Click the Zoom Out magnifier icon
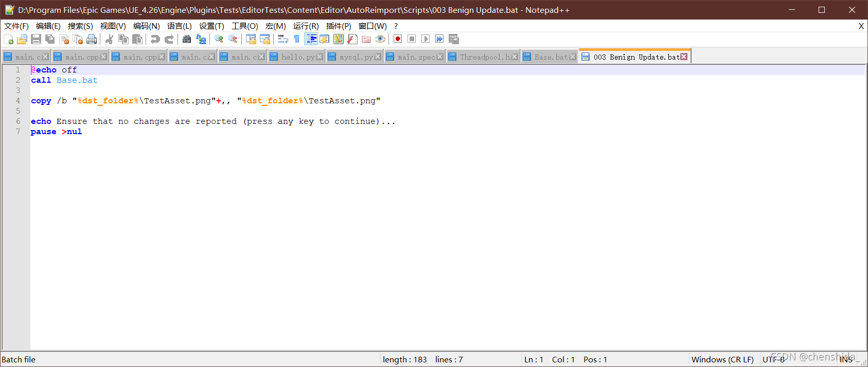Screen dimensions: 868x367 233,39
